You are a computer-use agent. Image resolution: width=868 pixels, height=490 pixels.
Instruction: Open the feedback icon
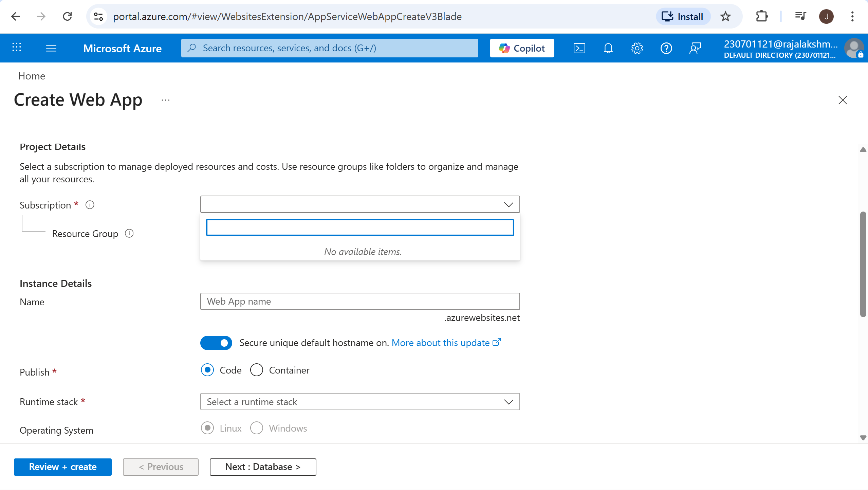pyautogui.click(x=695, y=48)
